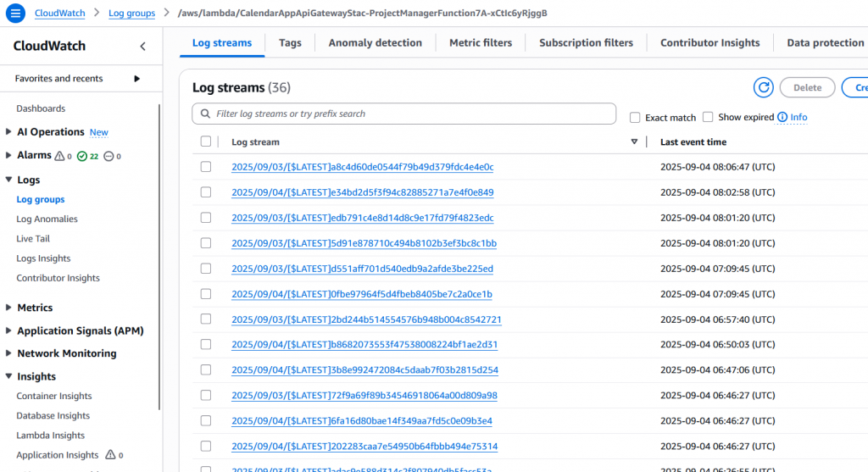Refresh the log streams list
The height and width of the screenshot is (472, 868).
[764, 87]
